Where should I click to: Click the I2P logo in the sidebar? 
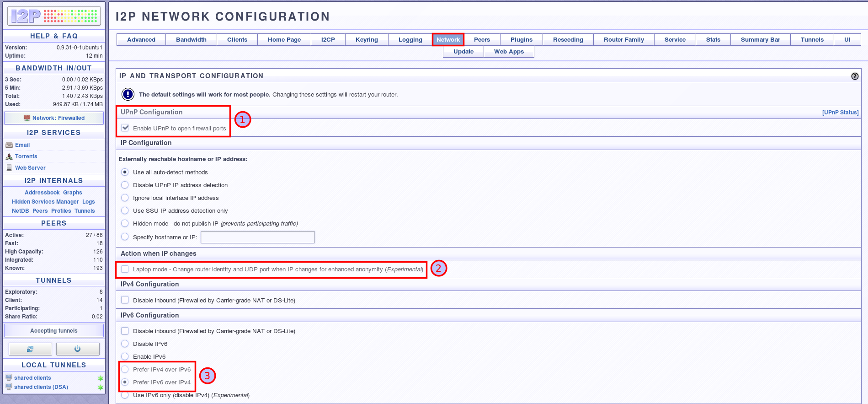[x=54, y=16]
